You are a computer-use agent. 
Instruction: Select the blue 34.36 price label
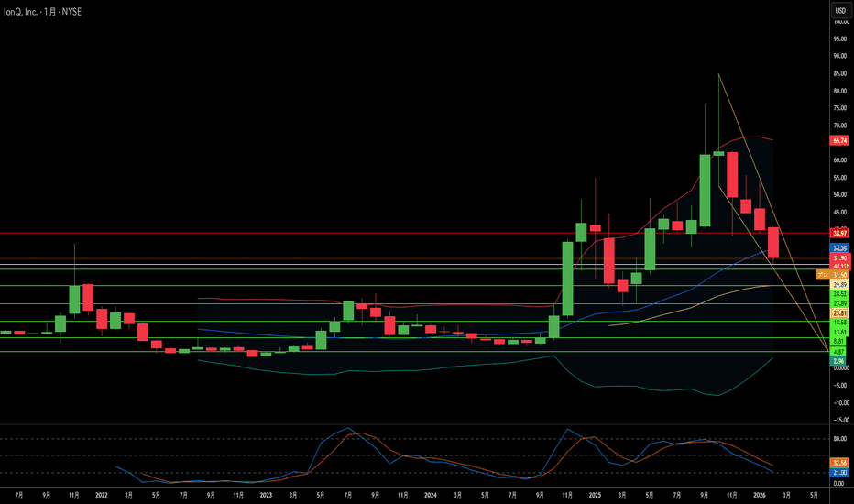point(838,247)
